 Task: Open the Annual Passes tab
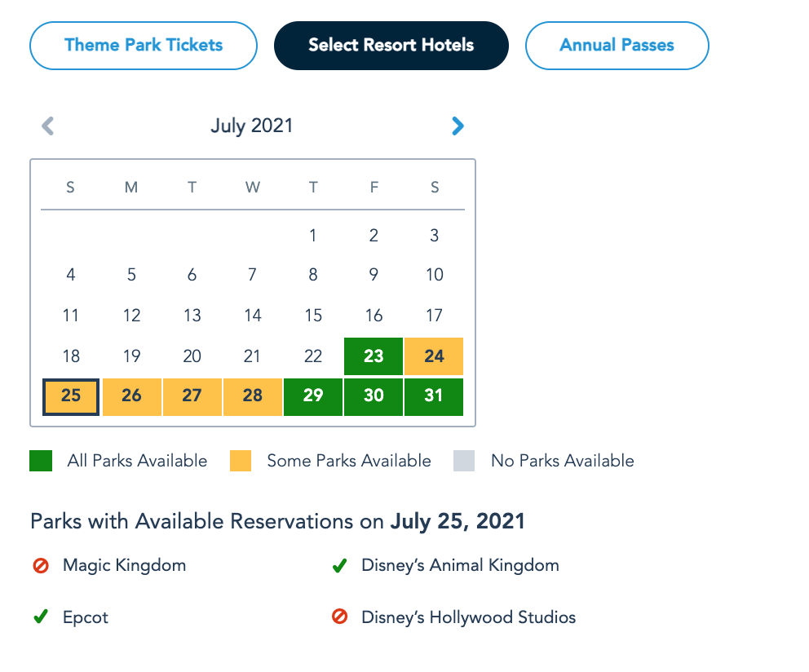pos(617,46)
